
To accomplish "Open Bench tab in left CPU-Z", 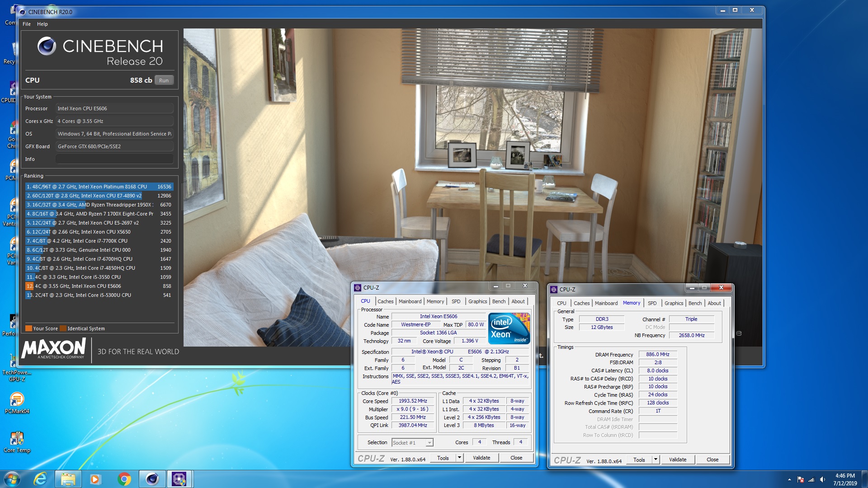I will [x=499, y=301].
